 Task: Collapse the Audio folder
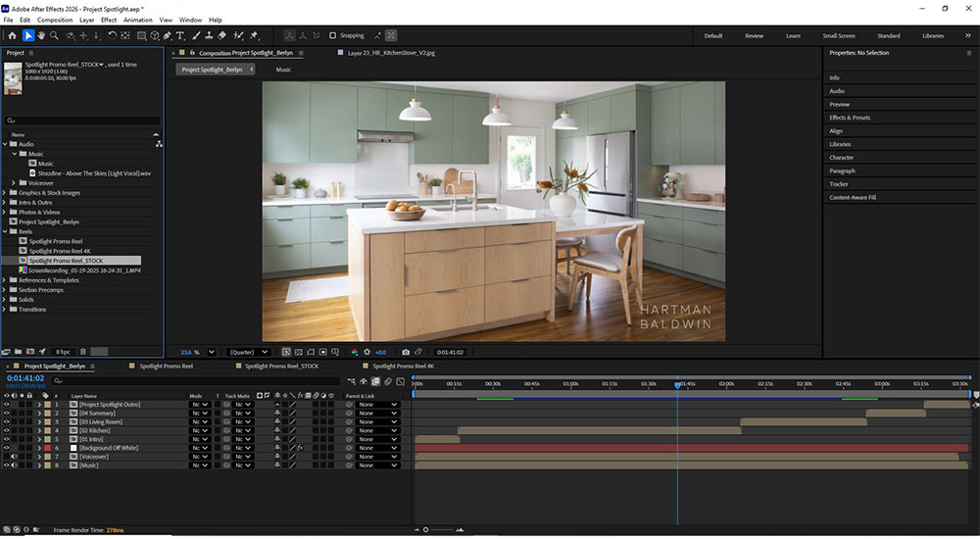coord(5,144)
